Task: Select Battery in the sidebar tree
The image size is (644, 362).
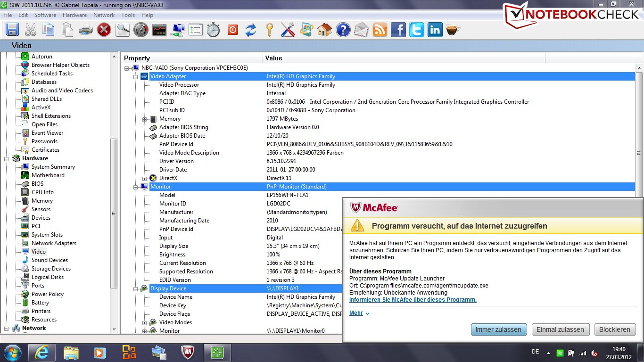Action: [x=40, y=303]
